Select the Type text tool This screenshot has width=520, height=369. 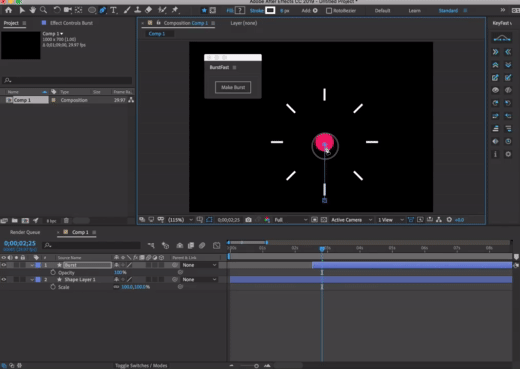tap(114, 10)
